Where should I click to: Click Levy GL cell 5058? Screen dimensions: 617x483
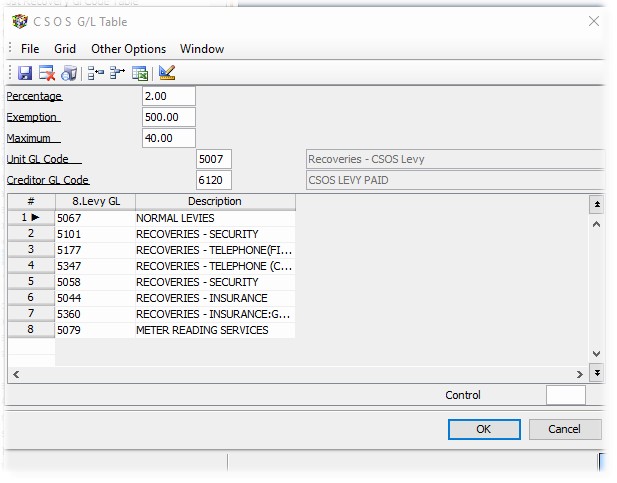click(95, 282)
